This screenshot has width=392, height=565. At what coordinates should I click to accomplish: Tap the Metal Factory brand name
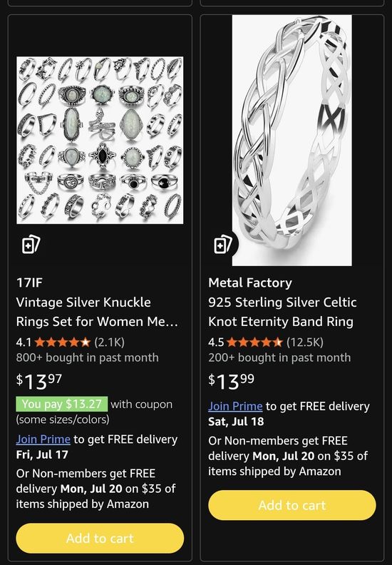tap(250, 282)
